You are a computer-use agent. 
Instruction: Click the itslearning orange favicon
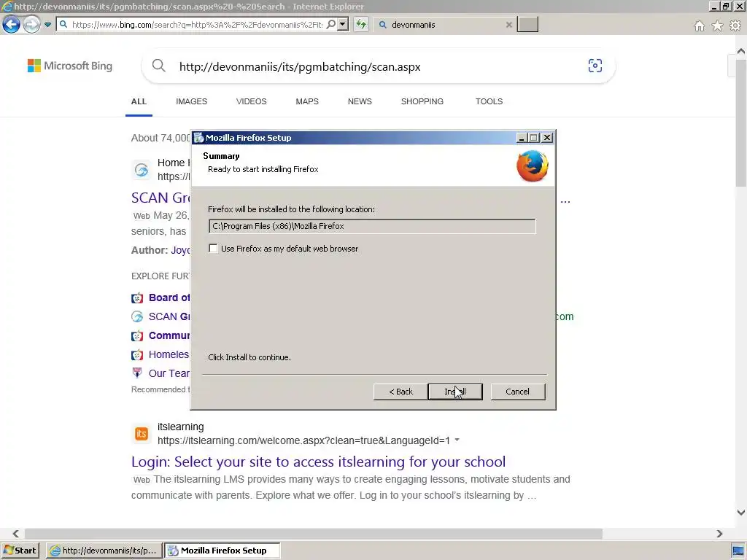142,434
